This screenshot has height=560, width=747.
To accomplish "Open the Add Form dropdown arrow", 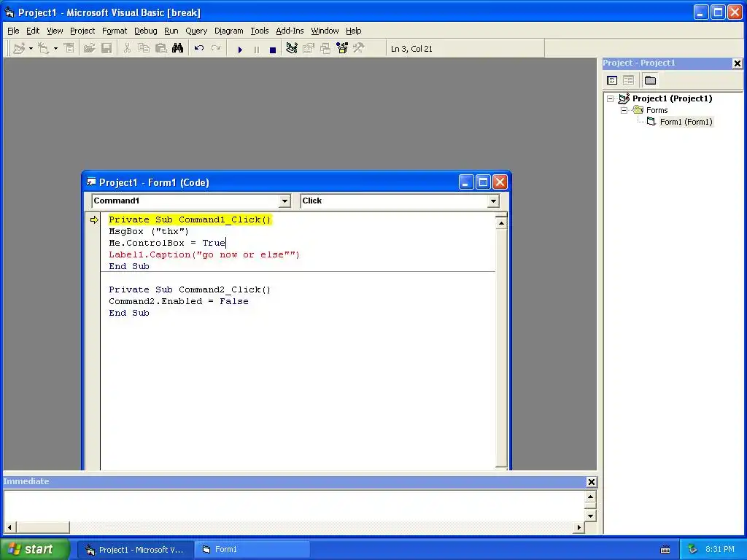I will [55, 49].
